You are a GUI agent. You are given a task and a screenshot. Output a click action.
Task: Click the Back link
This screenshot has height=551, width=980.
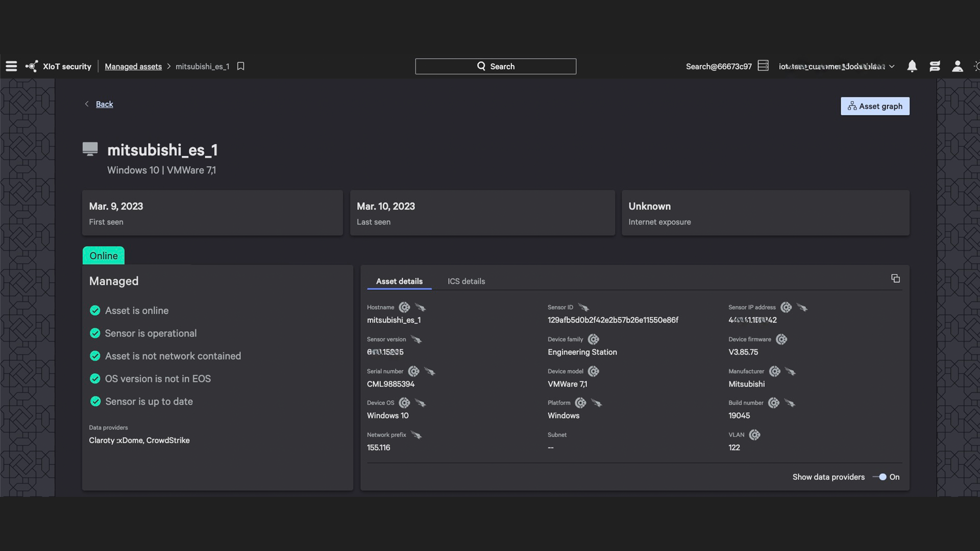104,104
